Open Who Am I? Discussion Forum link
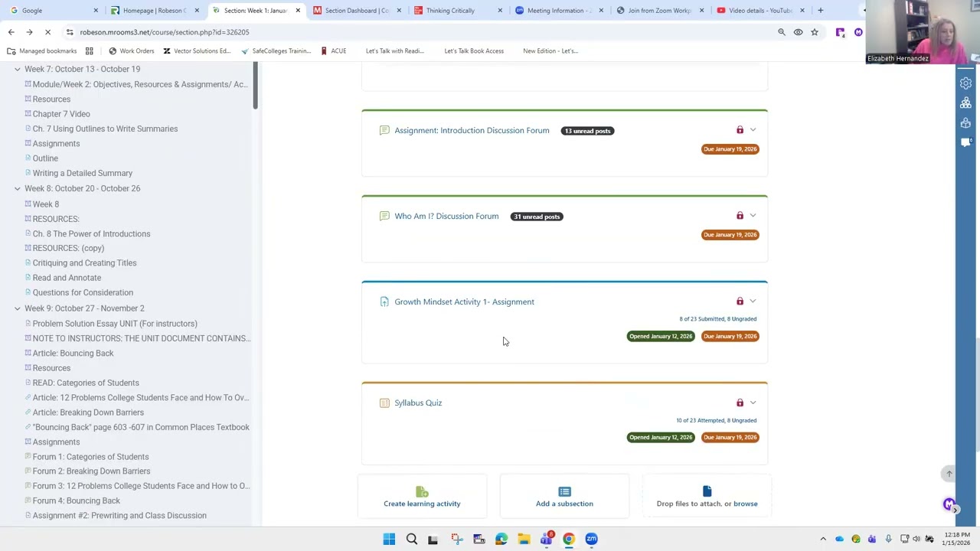Viewport: 980px width, 551px height. [x=446, y=216]
